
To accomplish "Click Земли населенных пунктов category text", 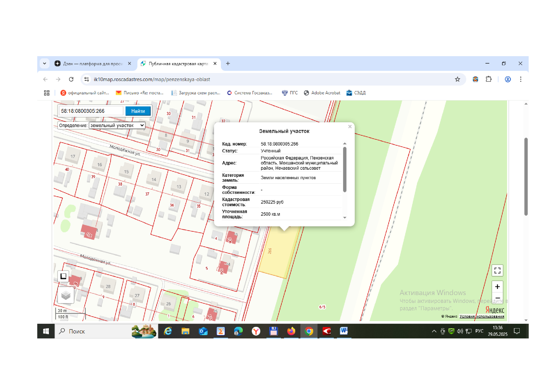I will tap(288, 178).
